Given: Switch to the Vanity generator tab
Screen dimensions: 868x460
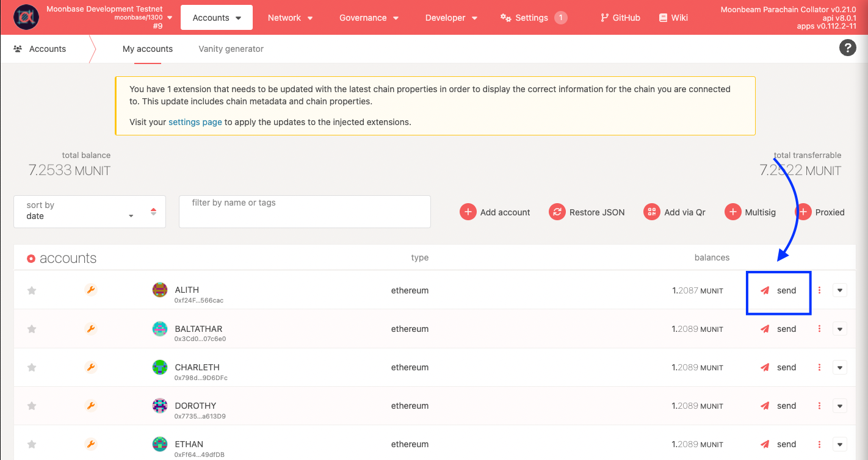Looking at the screenshot, I should coord(231,48).
